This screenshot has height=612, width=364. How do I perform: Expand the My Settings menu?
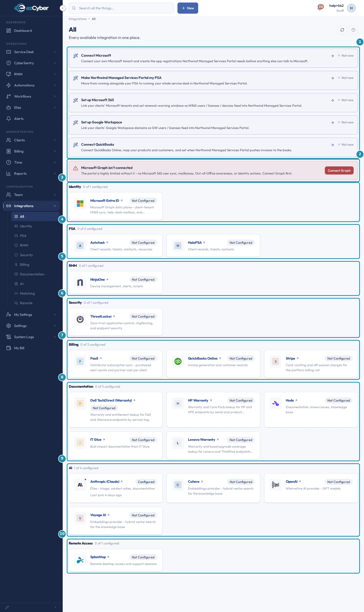tap(31, 315)
